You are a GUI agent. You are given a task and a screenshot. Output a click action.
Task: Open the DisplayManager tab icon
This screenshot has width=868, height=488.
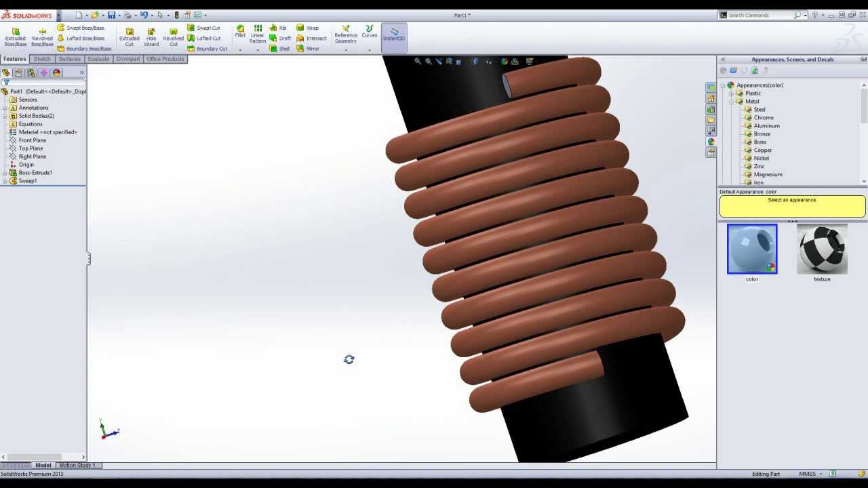click(56, 73)
